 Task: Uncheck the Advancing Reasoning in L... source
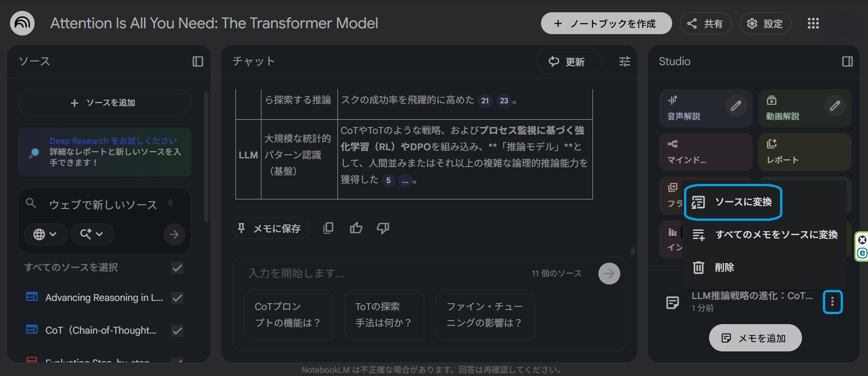(x=177, y=298)
